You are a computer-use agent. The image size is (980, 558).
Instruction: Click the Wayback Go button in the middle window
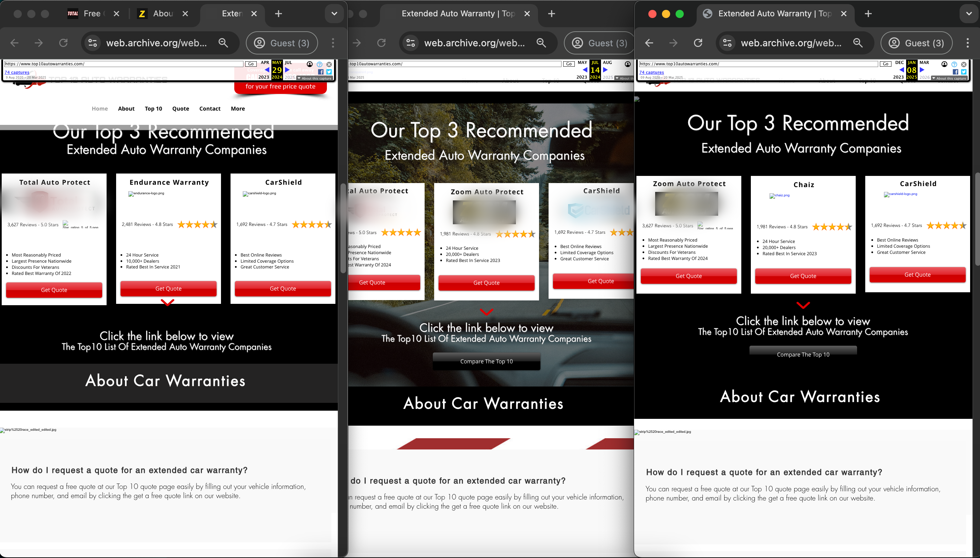click(569, 64)
